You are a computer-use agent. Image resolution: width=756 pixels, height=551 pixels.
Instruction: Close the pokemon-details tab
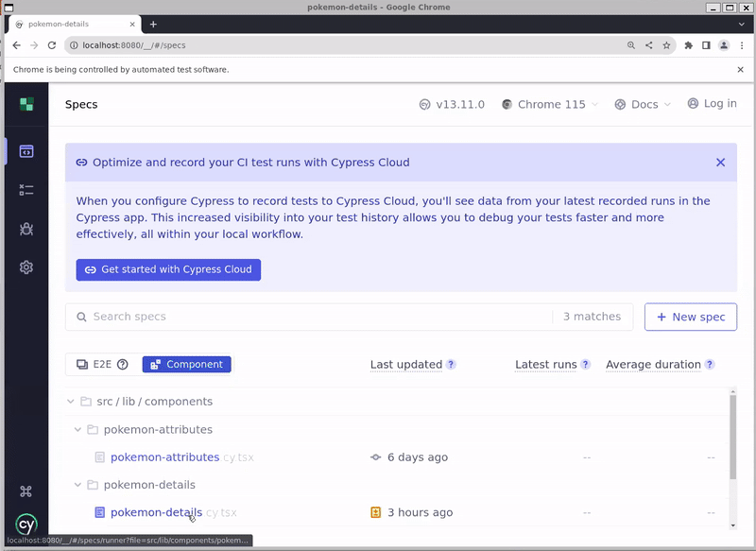pos(132,25)
